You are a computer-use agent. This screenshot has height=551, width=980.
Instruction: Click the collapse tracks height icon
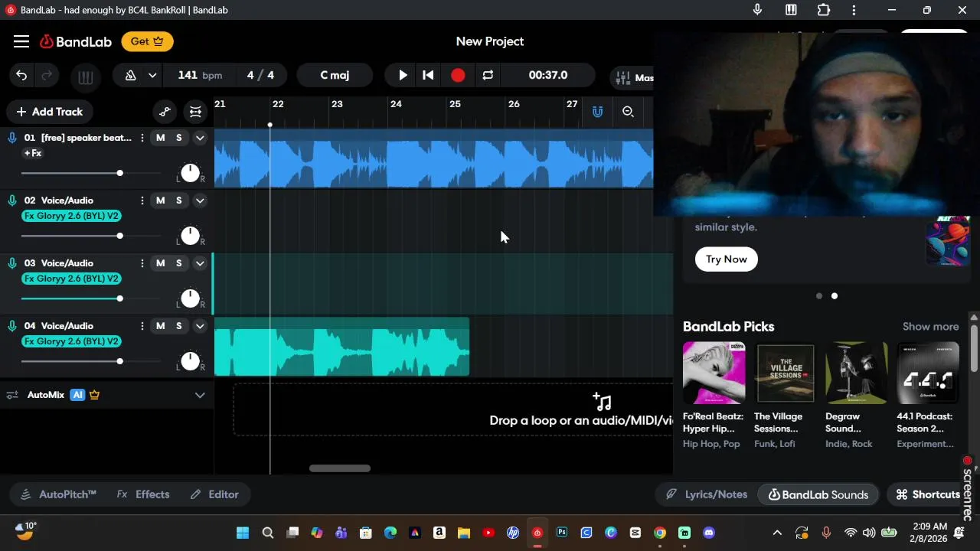(195, 112)
